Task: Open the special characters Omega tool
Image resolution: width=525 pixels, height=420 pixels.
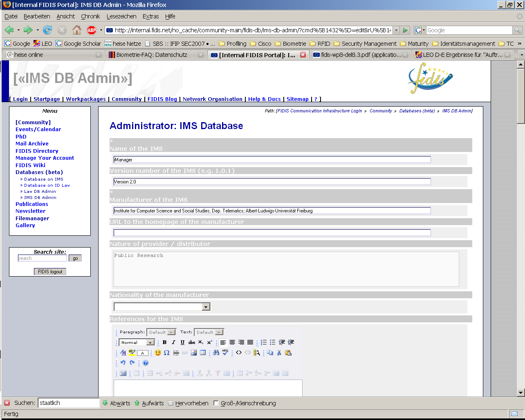Action: click(166, 353)
